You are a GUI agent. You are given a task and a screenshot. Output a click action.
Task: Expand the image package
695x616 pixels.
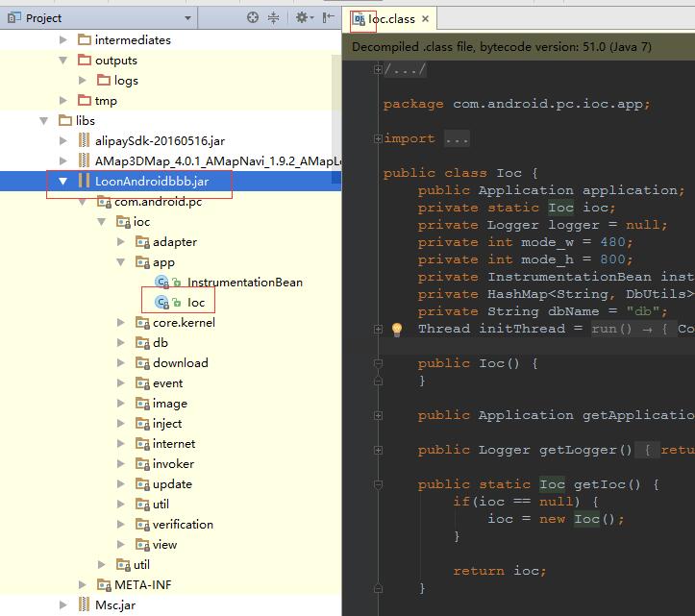[x=120, y=404]
